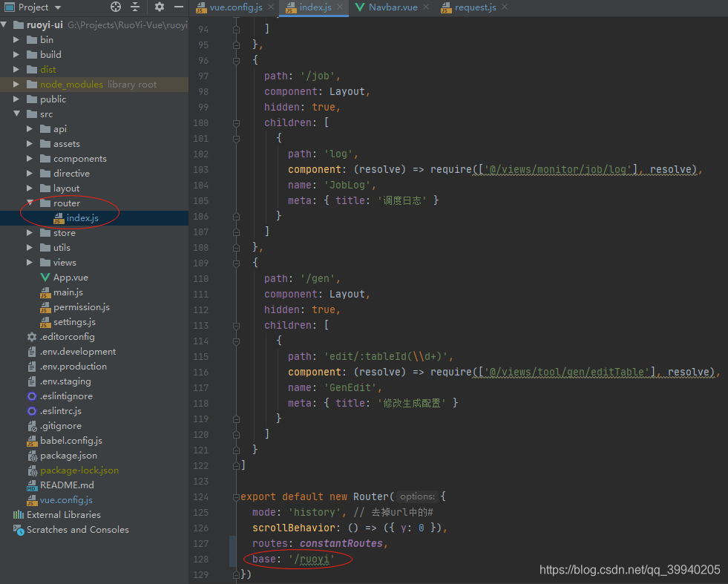Collapse the src folder
This screenshot has width=728, height=584.
click(18, 114)
